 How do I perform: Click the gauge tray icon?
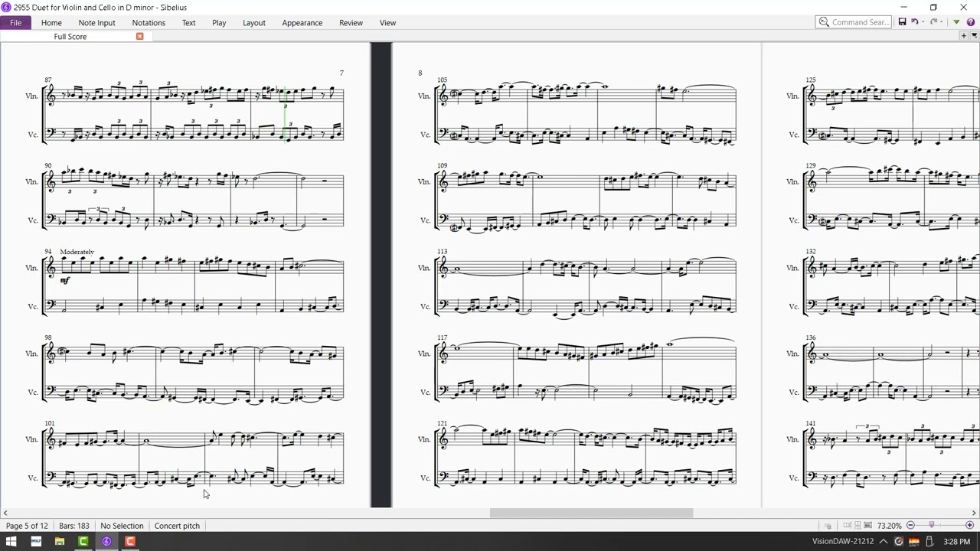(899, 542)
